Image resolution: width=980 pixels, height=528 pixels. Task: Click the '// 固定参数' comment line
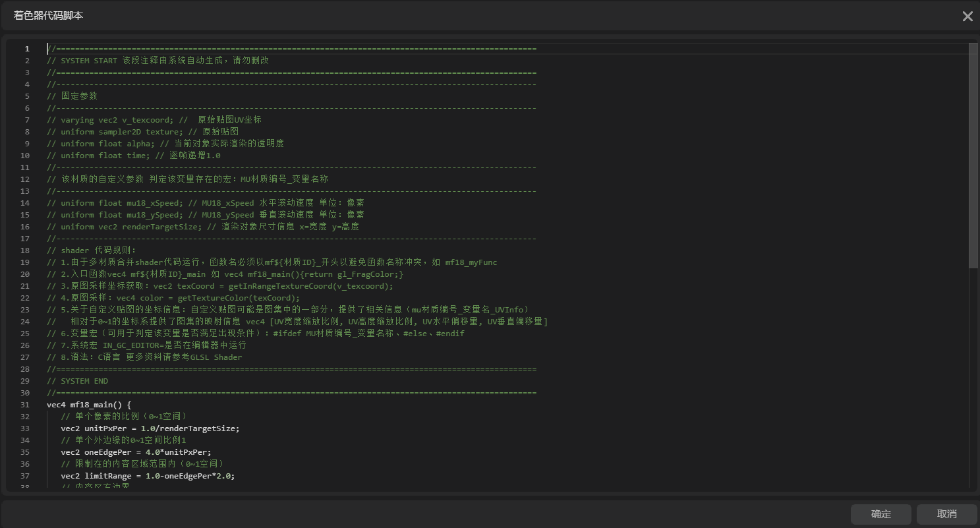pyautogui.click(x=72, y=96)
